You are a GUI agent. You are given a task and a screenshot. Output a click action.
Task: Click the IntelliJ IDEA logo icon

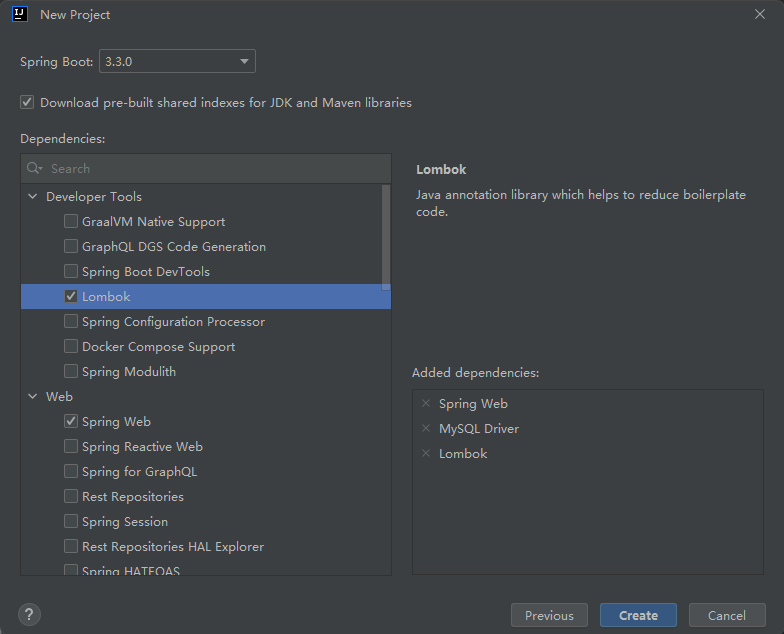20,14
